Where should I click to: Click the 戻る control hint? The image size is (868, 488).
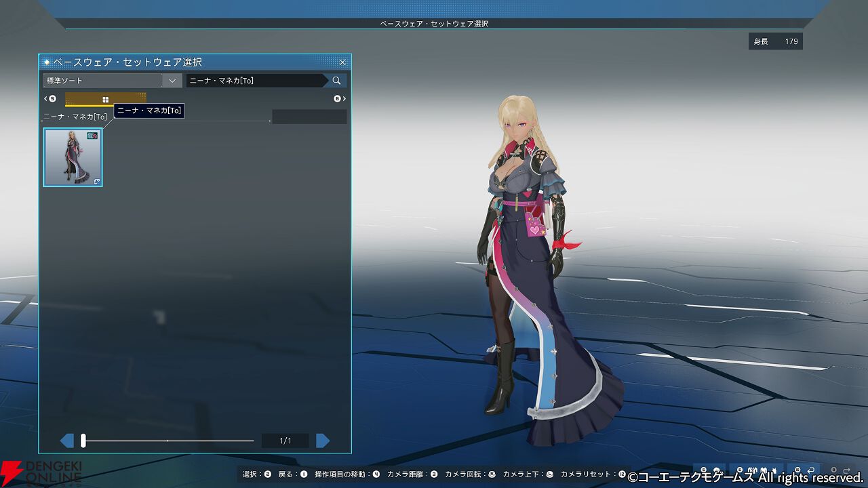click(x=293, y=474)
